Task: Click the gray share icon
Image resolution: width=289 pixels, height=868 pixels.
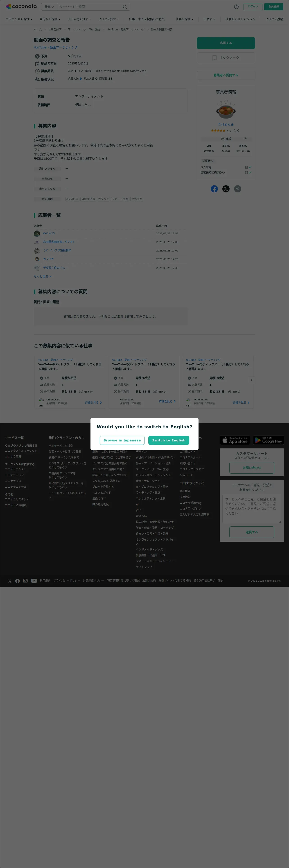Action: tap(237, 189)
